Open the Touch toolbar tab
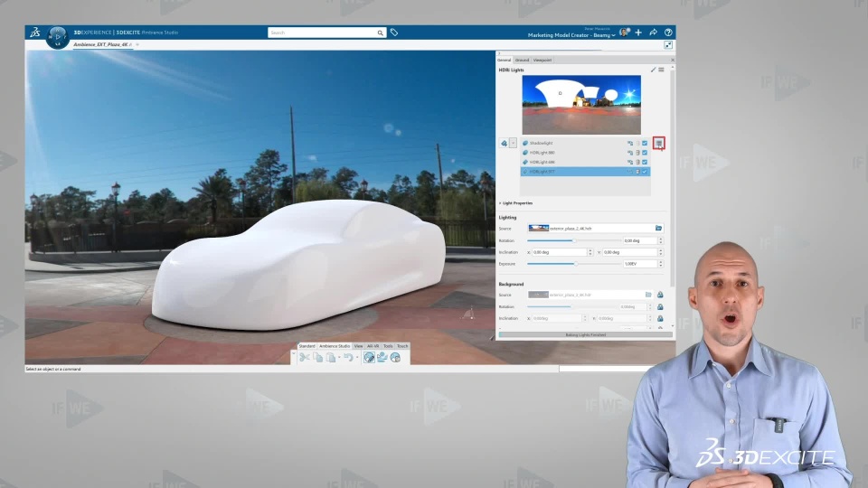The width and height of the screenshot is (868, 488). point(402,346)
